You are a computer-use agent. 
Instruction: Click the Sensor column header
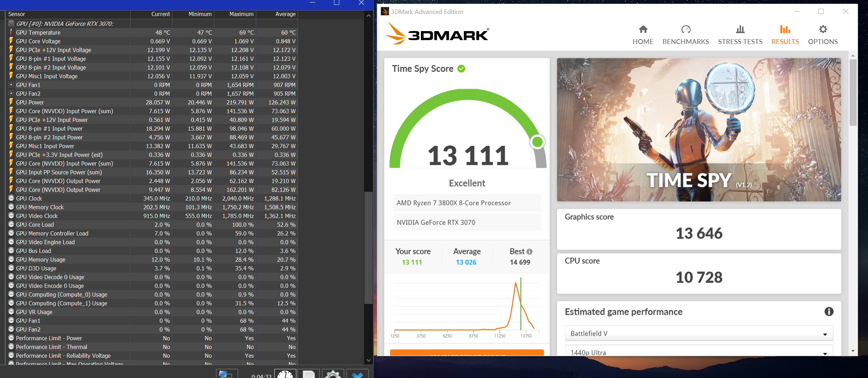[68, 14]
